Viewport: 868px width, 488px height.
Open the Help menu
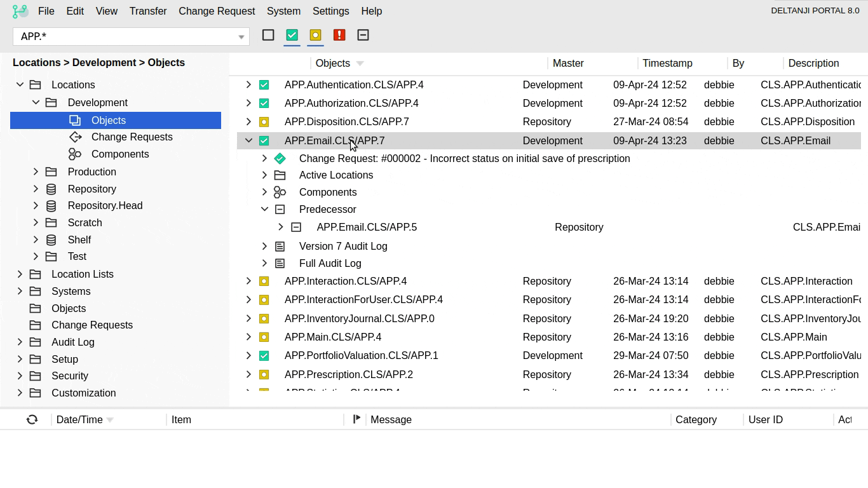point(371,11)
